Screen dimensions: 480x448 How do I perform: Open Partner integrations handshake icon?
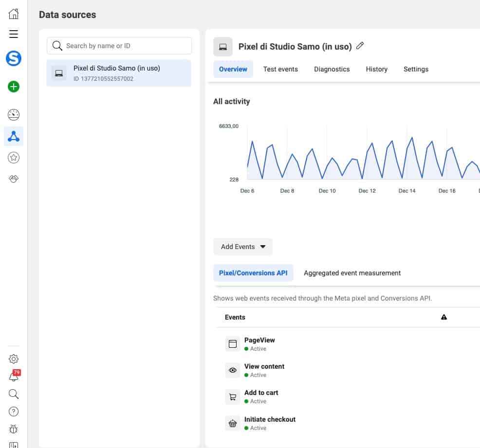pyautogui.click(x=14, y=179)
